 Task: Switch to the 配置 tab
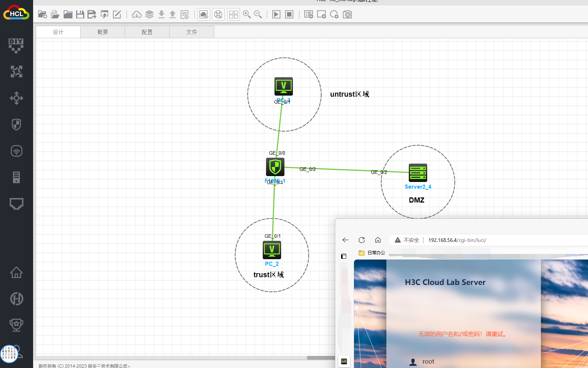(x=147, y=32)
